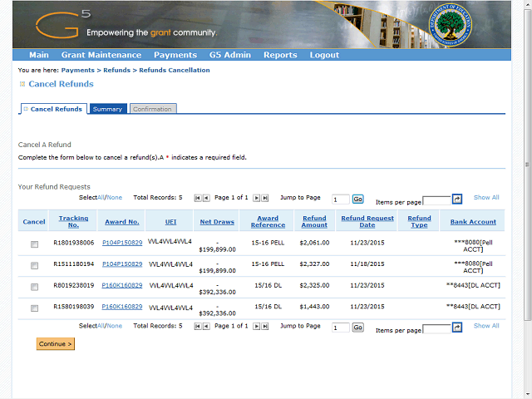Click the last page icon in bottom pagination

(x=265, y=327)
